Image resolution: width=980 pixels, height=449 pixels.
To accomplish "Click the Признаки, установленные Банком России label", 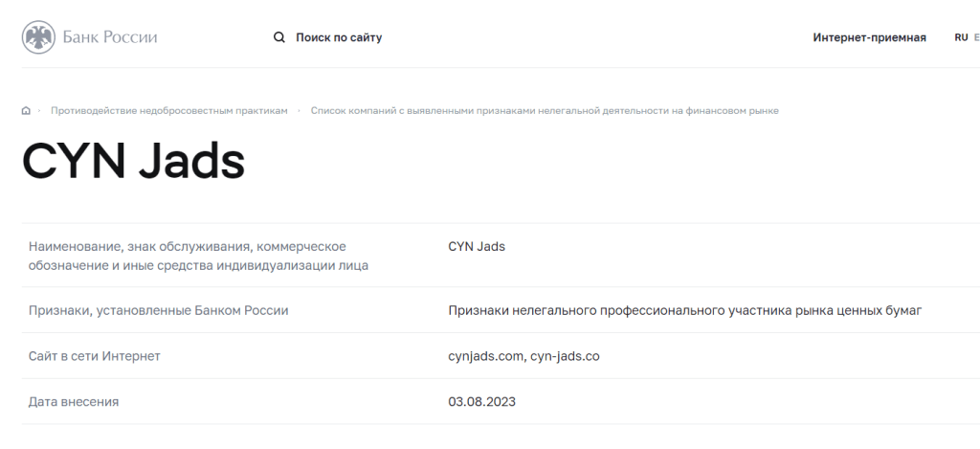I will (158, 310).
